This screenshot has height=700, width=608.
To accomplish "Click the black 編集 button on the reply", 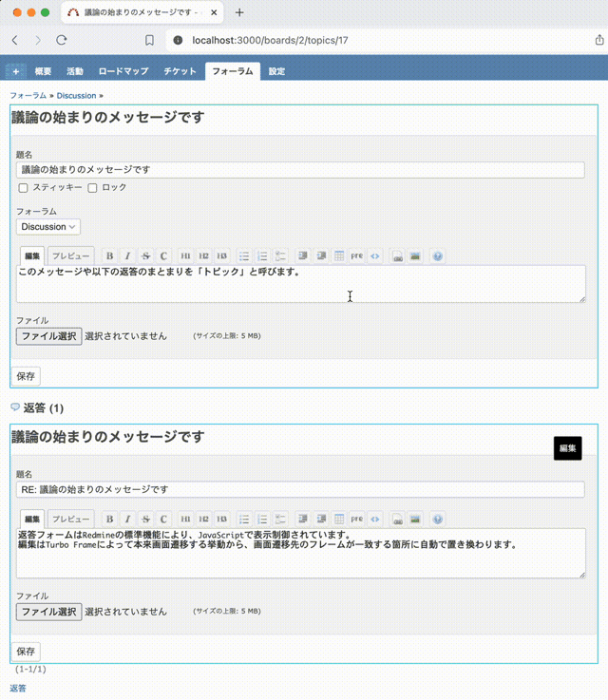I will coord(567,448).
